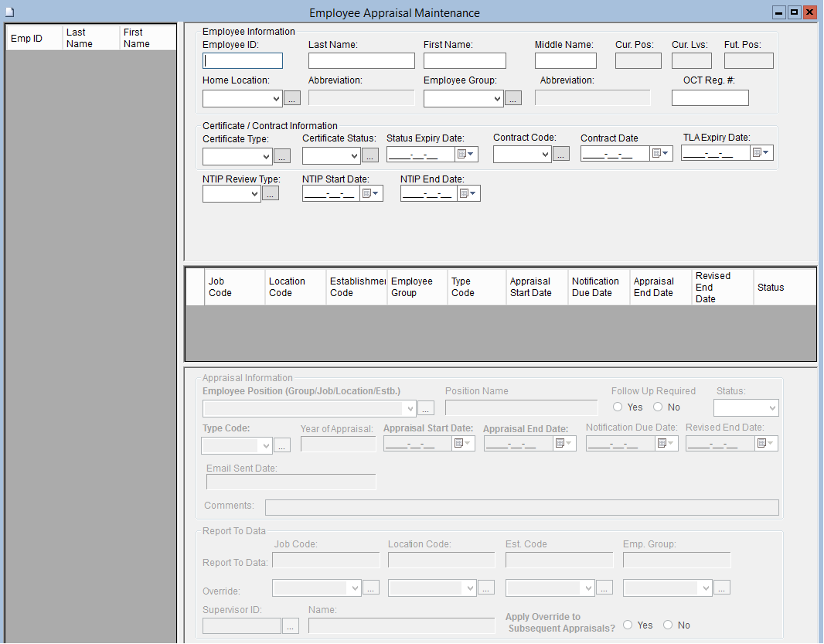Image resolution: width=824 pixels, height=644 pixels.
Task: Click Certificate Status lookup ellipsis button
Action: tap(370, 155)
